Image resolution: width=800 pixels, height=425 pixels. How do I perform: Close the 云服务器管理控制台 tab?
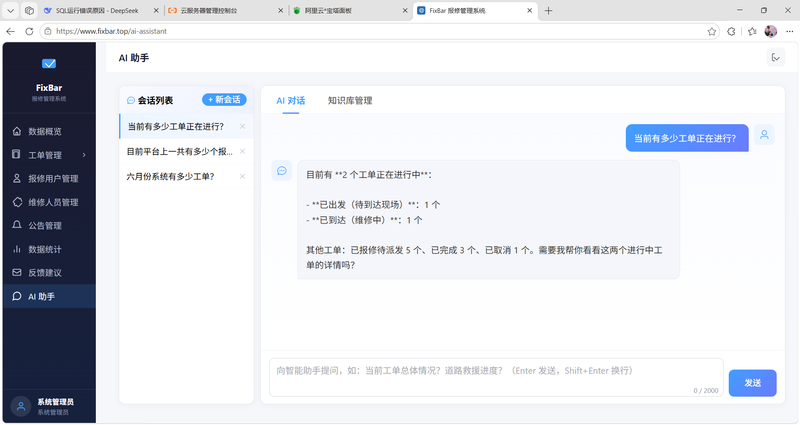point(281,11)
